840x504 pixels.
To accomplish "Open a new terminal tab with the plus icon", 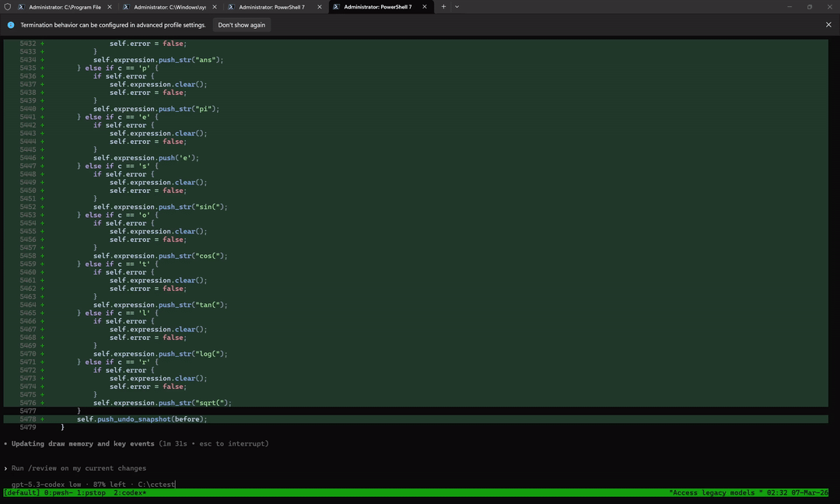I will pyautogui.click(x=443, y=6).
